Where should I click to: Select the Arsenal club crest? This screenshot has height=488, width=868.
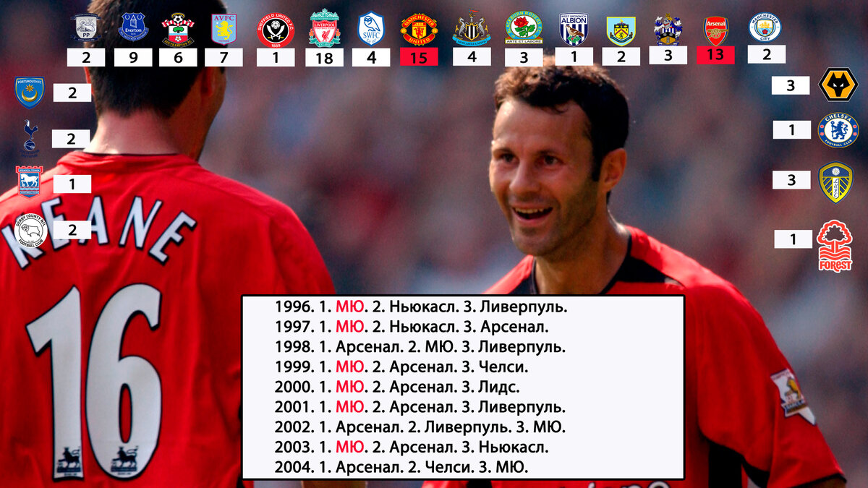click(715, 30)
